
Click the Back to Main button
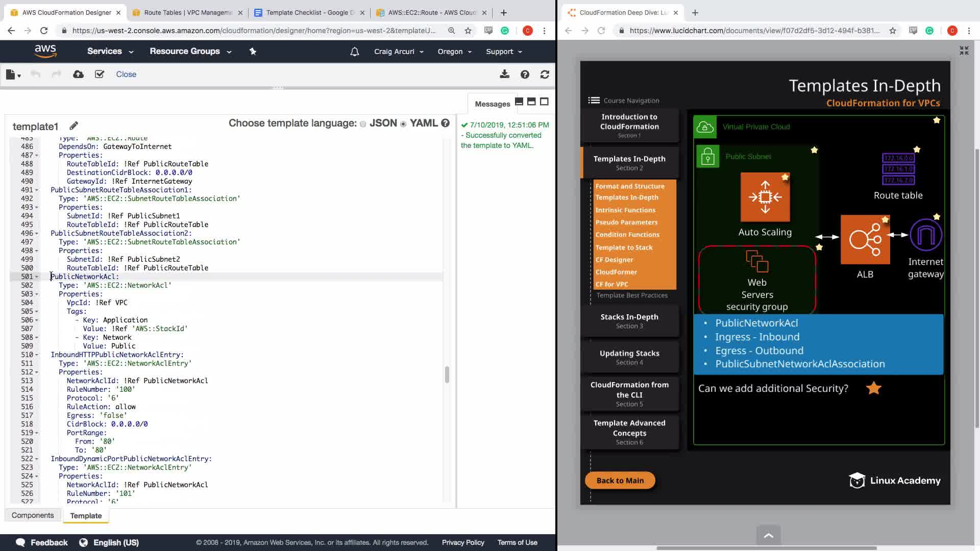click(620, 480)
